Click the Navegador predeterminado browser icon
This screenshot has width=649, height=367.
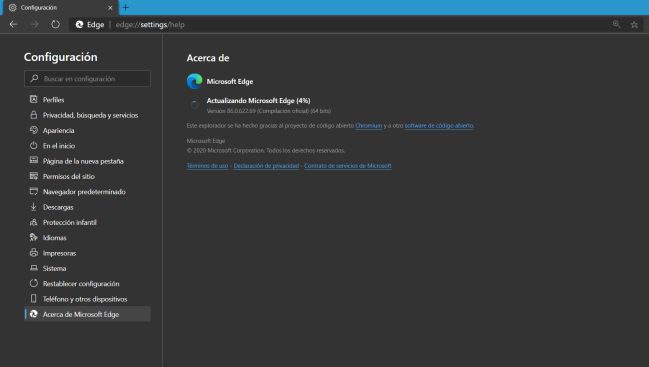point(34,191)
